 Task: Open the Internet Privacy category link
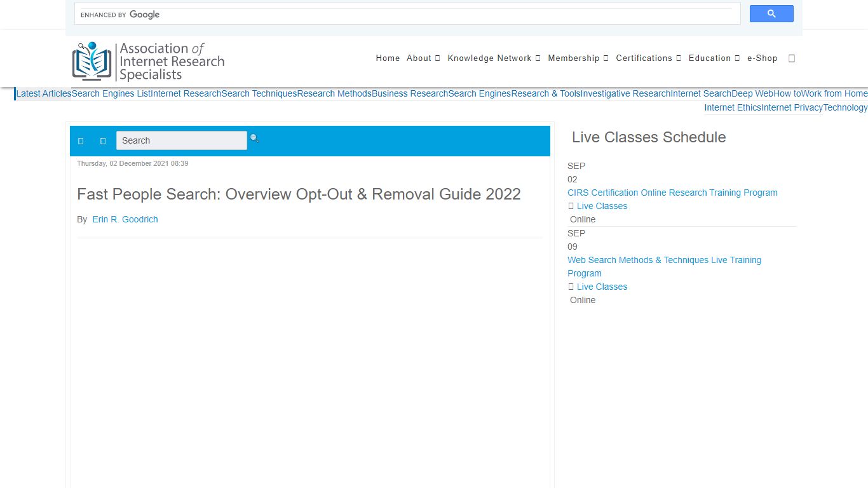(792, 107)
